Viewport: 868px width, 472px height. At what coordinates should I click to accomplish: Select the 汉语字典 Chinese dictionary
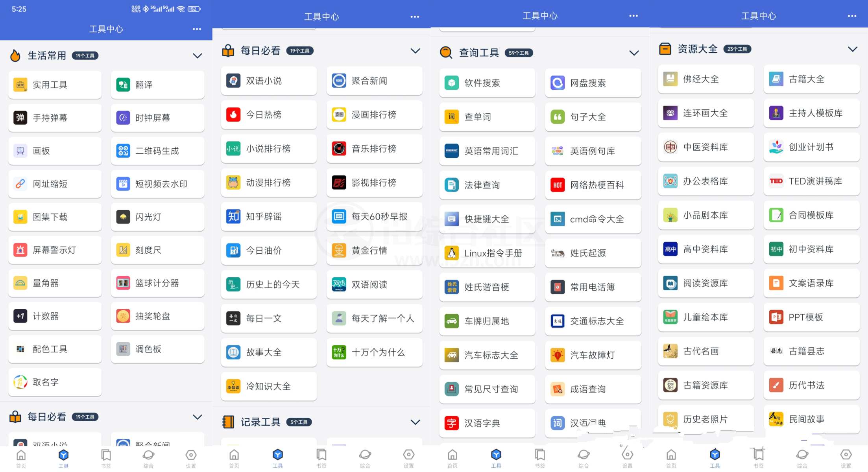487,423
